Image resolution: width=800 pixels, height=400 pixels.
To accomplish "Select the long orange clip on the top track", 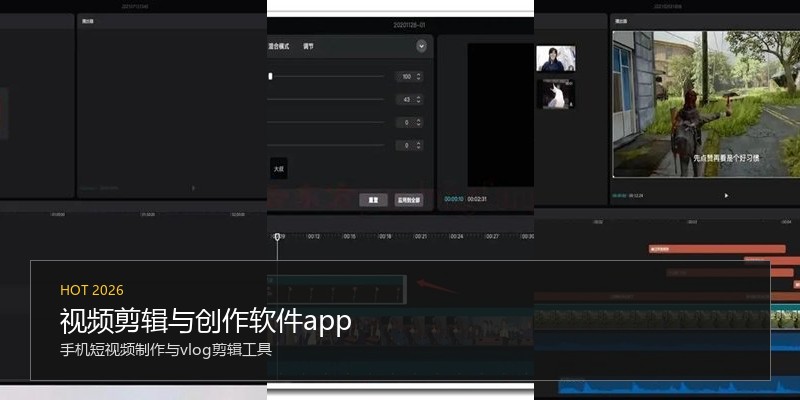I will (717, 249).
